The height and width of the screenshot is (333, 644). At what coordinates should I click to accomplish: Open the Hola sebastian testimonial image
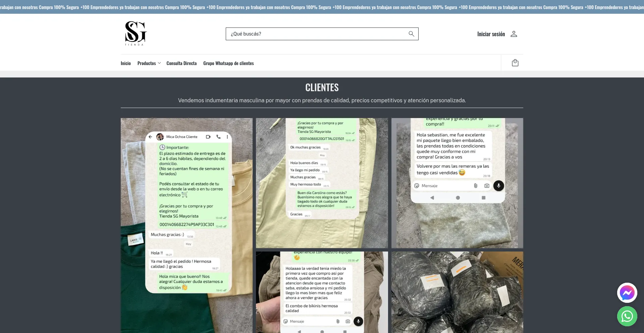click(457, 183)
